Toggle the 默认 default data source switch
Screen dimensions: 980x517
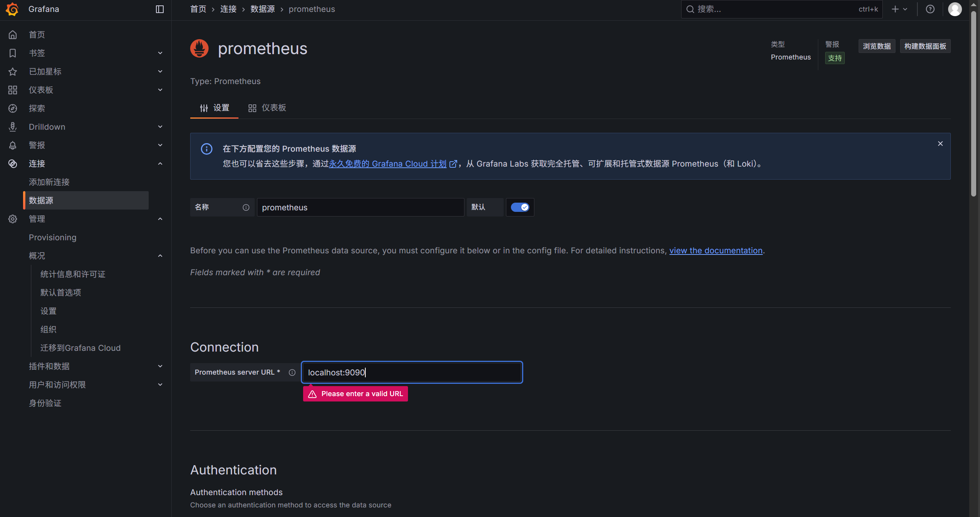pyautogui.click(x=520, y=207)
